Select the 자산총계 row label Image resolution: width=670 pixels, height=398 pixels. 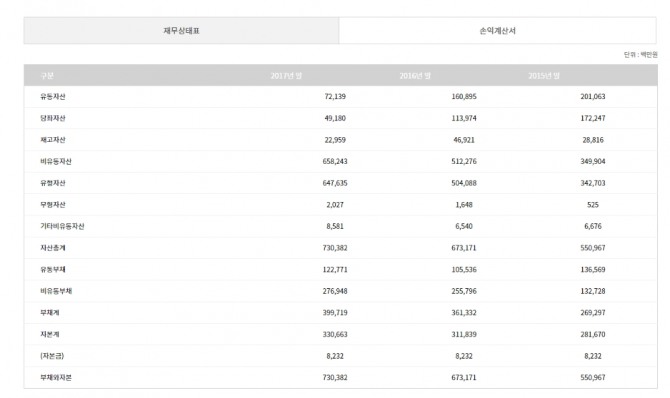click(x=53, y=248)
